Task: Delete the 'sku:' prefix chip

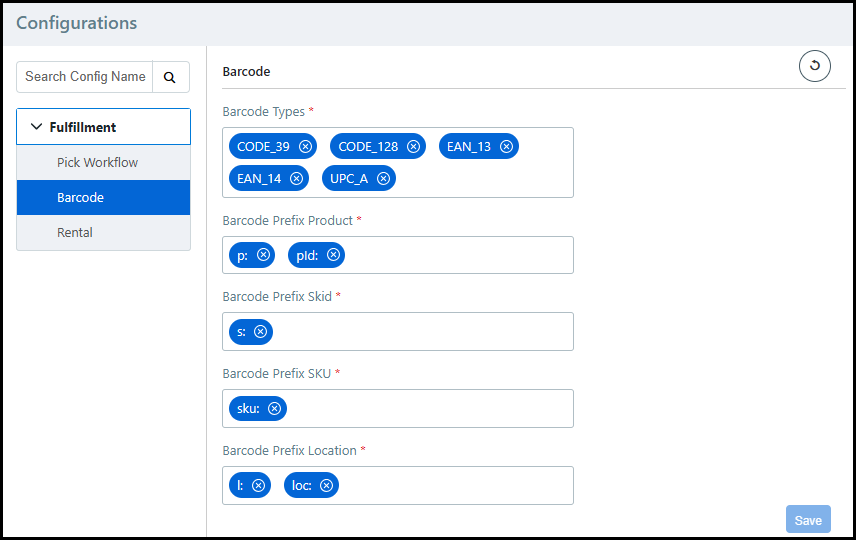Action: [274, 409]
